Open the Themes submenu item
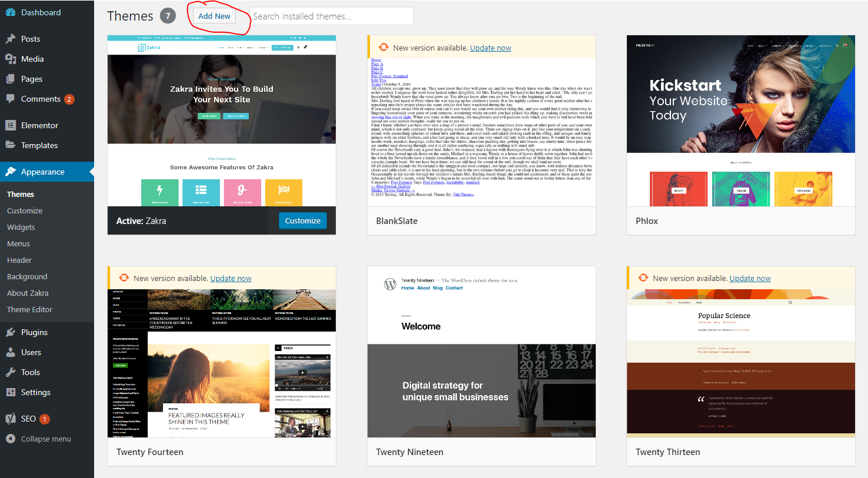 [x=21, y=194]
